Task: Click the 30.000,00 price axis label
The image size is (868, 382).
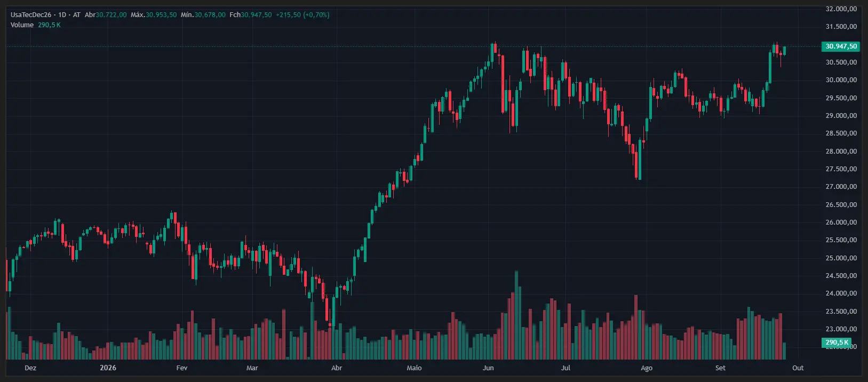Action: pos(841,80)
